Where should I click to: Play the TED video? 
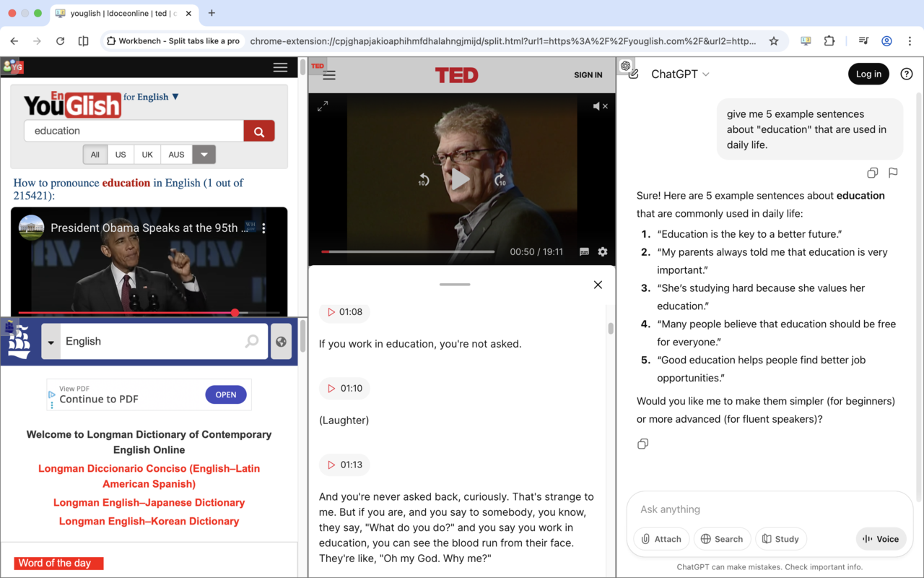pos(461,180)
